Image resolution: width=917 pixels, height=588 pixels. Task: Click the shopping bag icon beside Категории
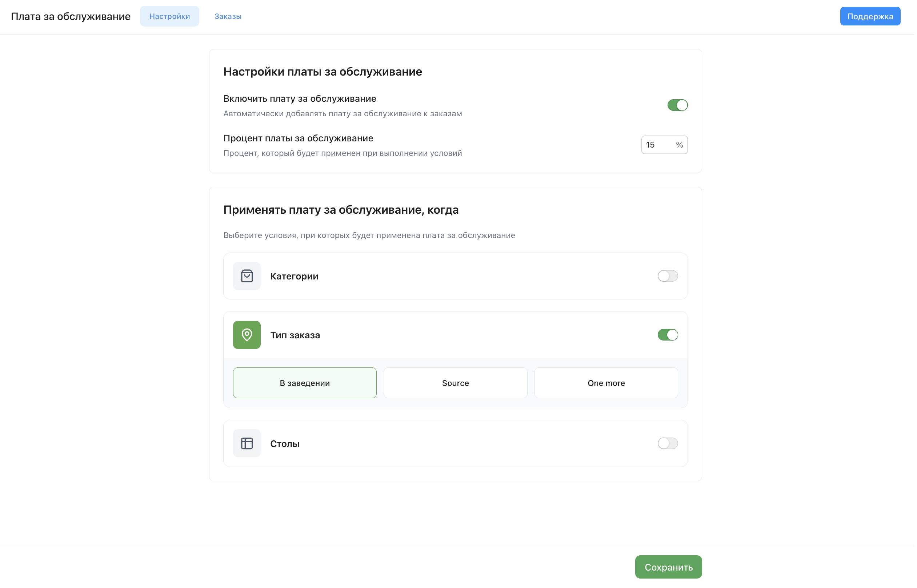pyautogui.click(x=248, y=277)
